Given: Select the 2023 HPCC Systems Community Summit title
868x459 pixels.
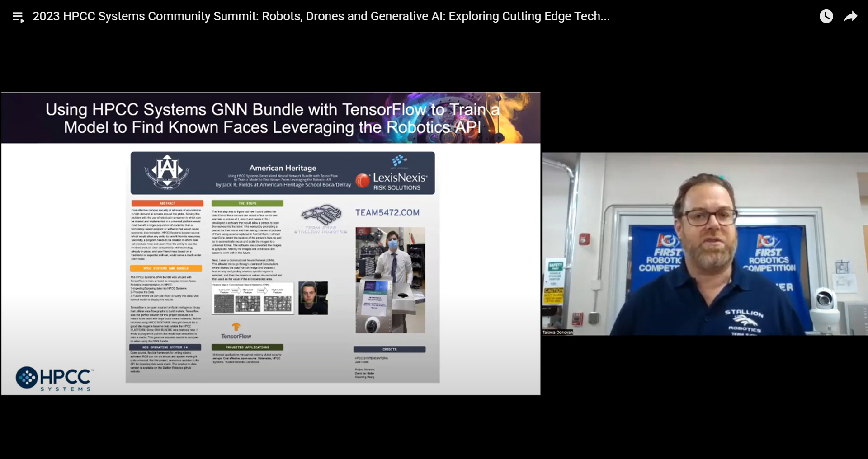Looking at the screenshot, I should (321, 16).
